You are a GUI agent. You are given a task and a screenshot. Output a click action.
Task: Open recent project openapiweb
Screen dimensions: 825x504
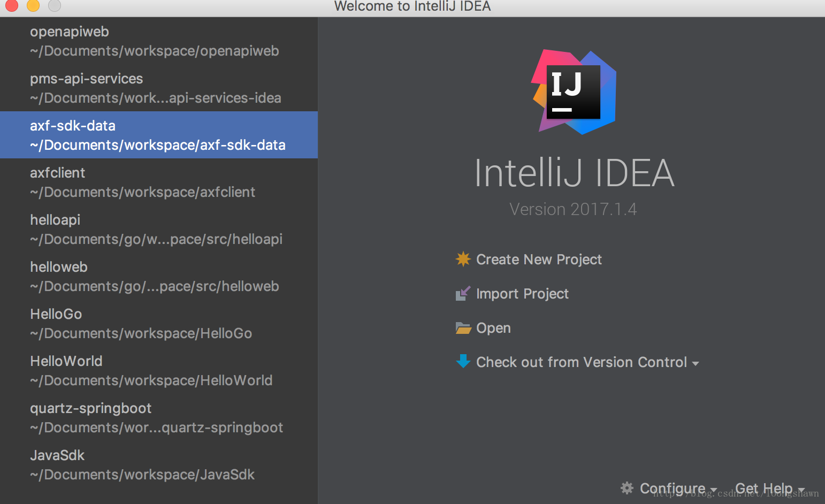(x=159, y=41)
